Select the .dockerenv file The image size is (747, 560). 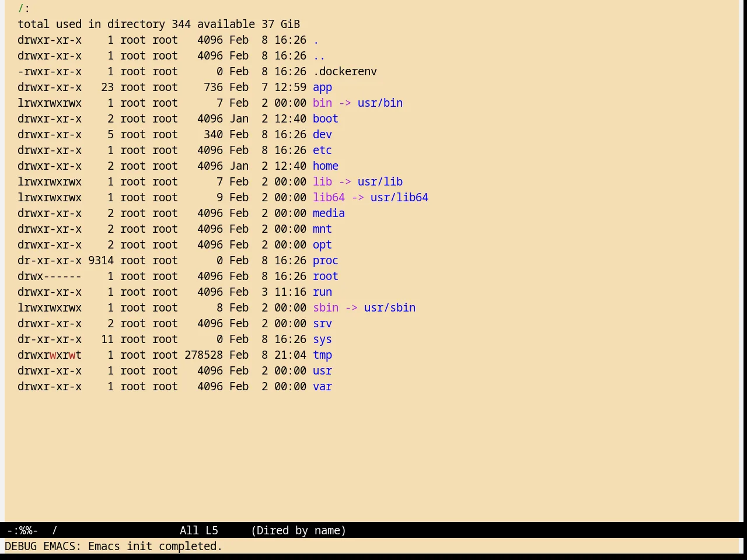pos(345,72)
